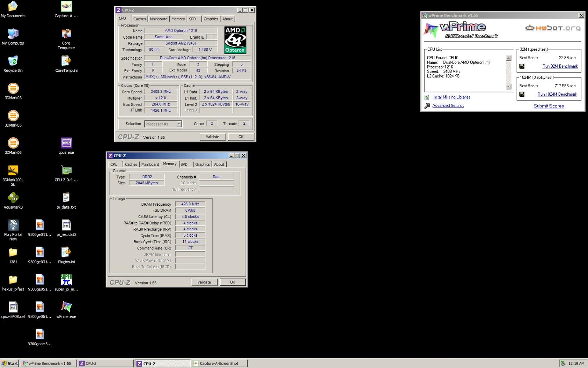This screenshot has width=588, height=368.
Task: Click Install Missing Libraries link
Action: coord(451,97)
